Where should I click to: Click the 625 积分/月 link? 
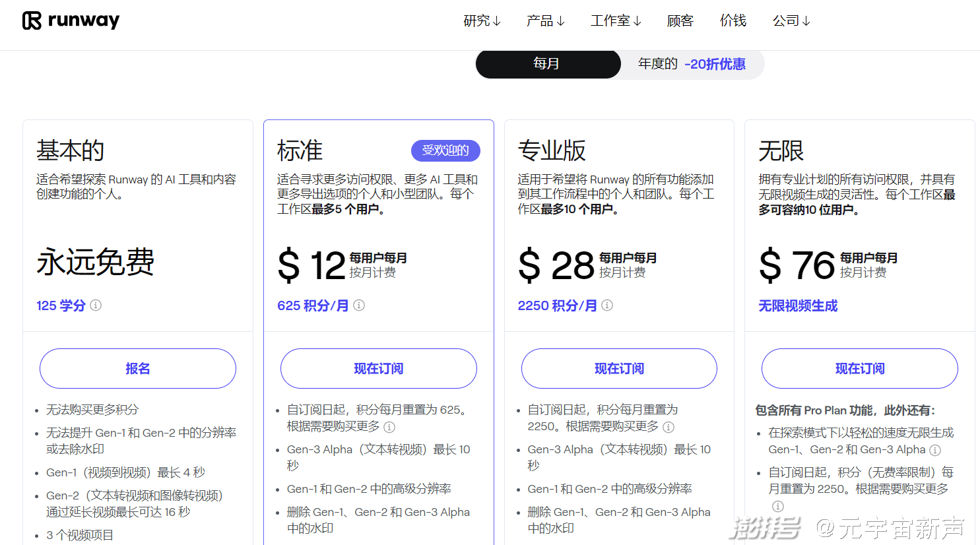click(x=313, y=305)
